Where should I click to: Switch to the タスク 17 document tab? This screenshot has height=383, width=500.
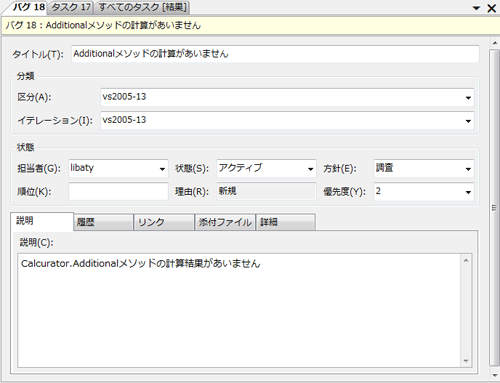tap(71, 7)
